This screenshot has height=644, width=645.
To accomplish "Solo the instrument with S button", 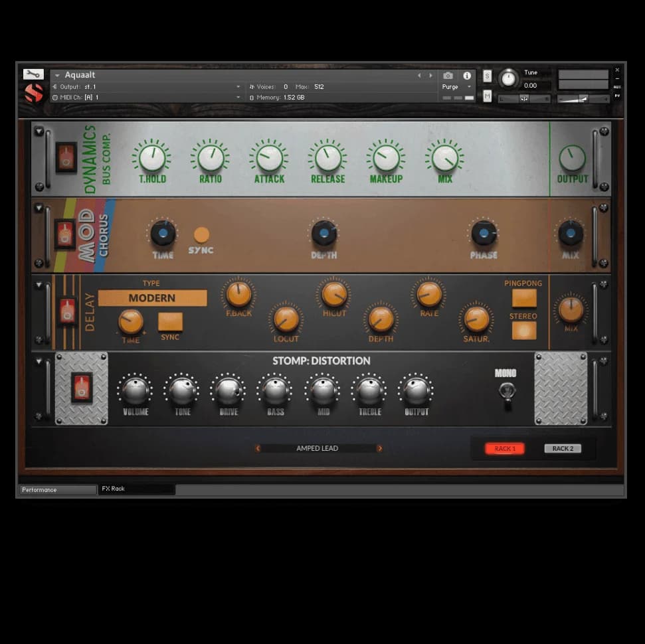I will 488,76.
